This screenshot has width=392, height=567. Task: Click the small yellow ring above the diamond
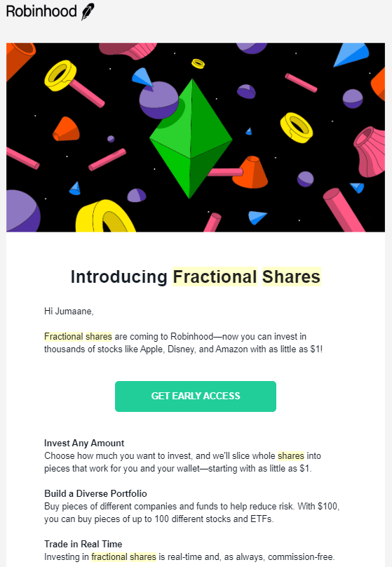[x=198, y=64]
